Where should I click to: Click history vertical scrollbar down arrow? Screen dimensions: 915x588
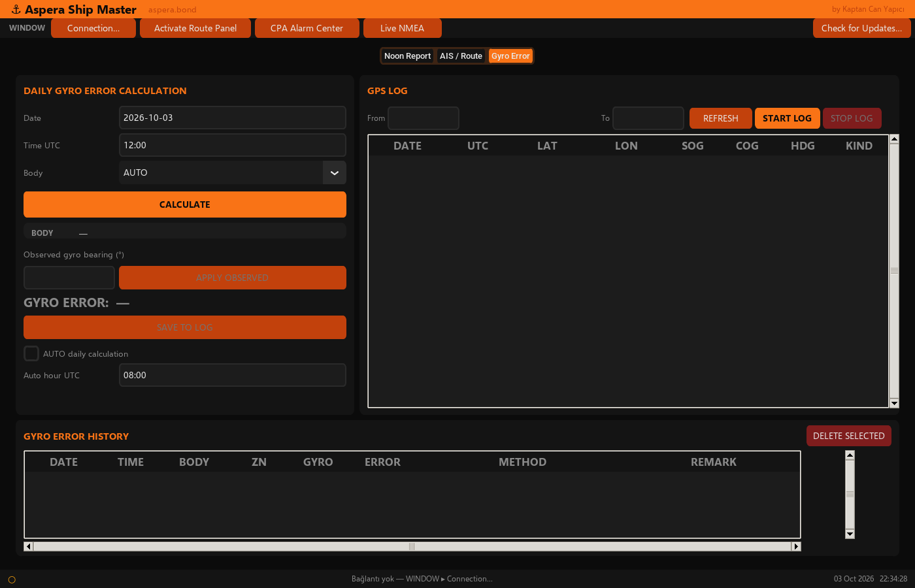pyautogui.click(x=850, y=534)
